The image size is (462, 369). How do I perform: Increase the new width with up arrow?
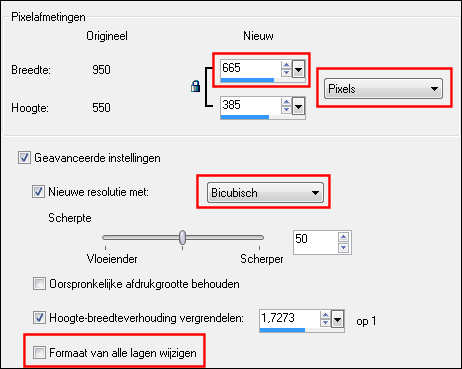point(286,64)
